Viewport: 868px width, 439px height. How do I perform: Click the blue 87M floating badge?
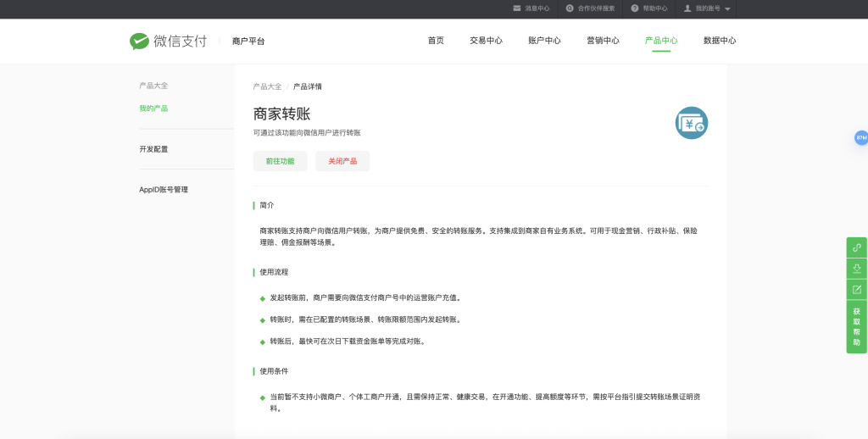(861, 138)
